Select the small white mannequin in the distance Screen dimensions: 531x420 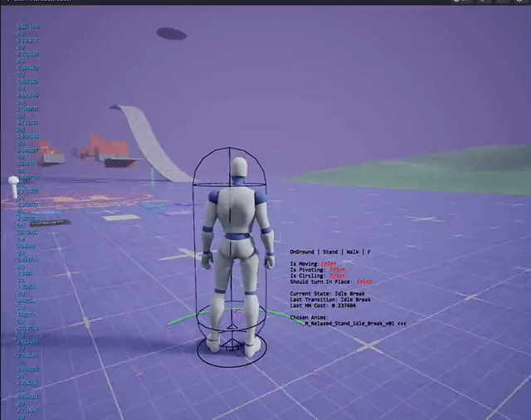coord(13,186)
